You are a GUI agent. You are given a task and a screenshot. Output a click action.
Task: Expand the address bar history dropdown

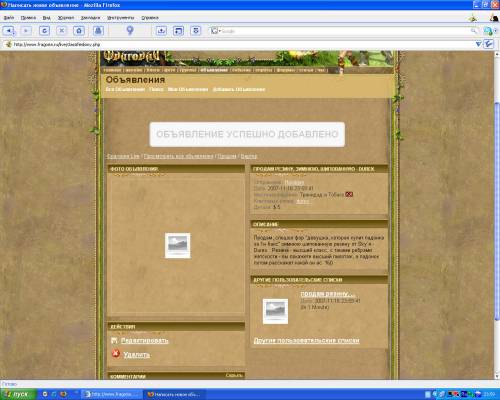point(478,44)
